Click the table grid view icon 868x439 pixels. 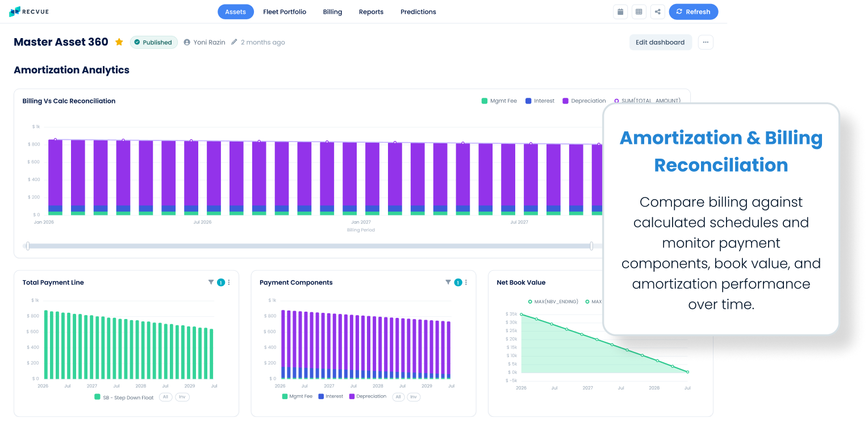pos(639,11)
